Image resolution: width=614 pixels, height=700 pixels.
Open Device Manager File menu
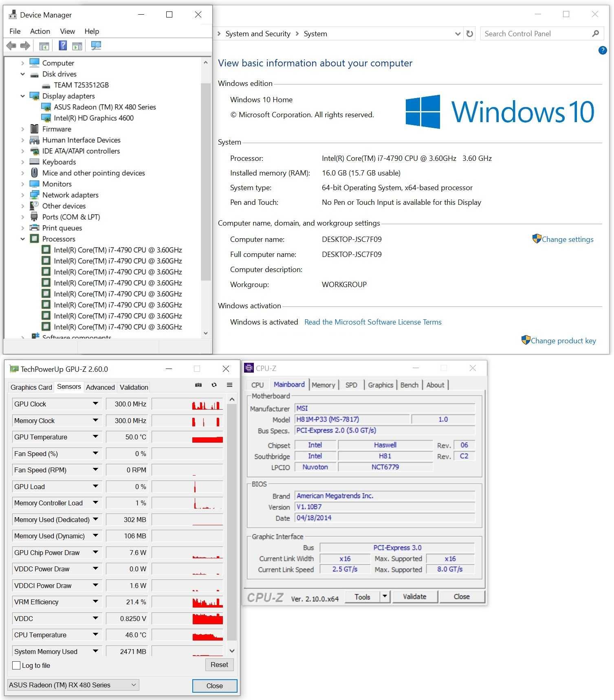tap(15, 31)
